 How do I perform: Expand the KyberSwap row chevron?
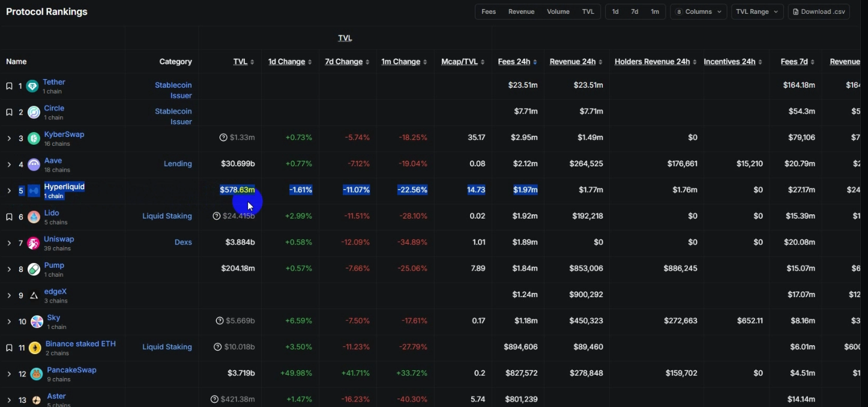coord(9,139)
